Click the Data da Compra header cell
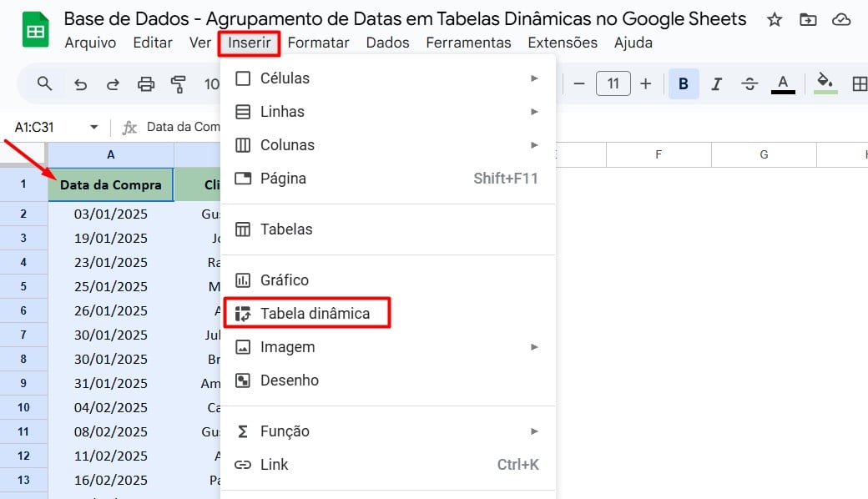868x499 pixels. [x=111, y=184]
